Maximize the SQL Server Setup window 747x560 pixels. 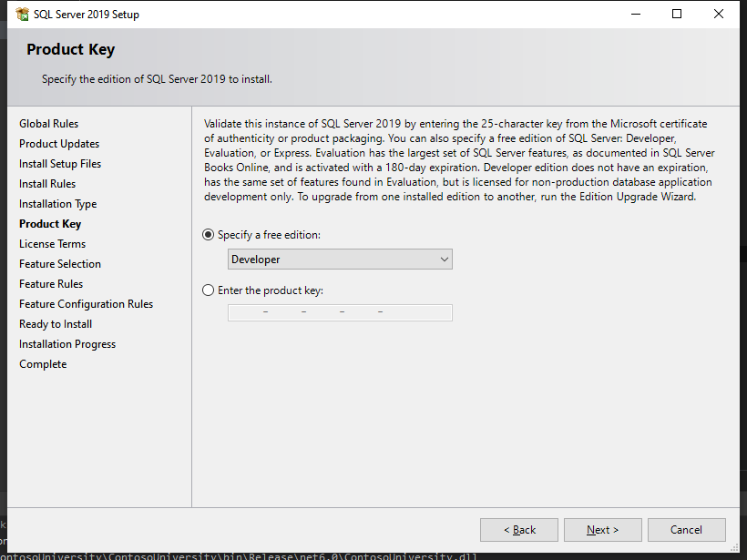[677, 15]
